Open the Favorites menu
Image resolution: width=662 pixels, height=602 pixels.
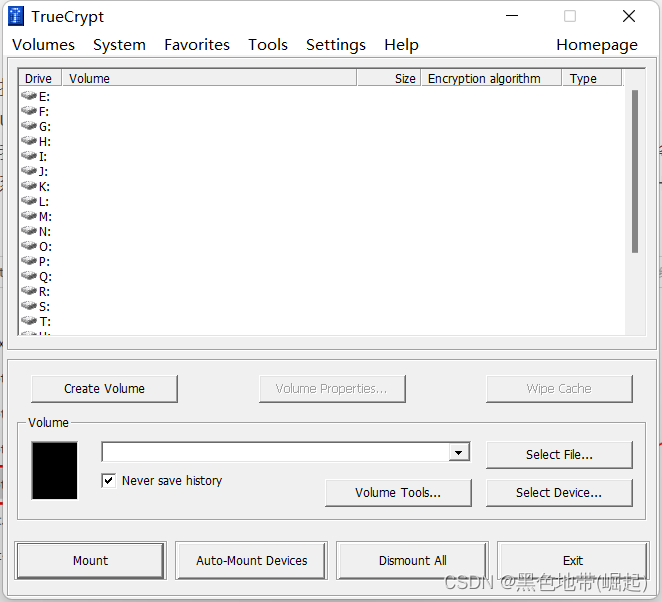click(x=197, y=45)
